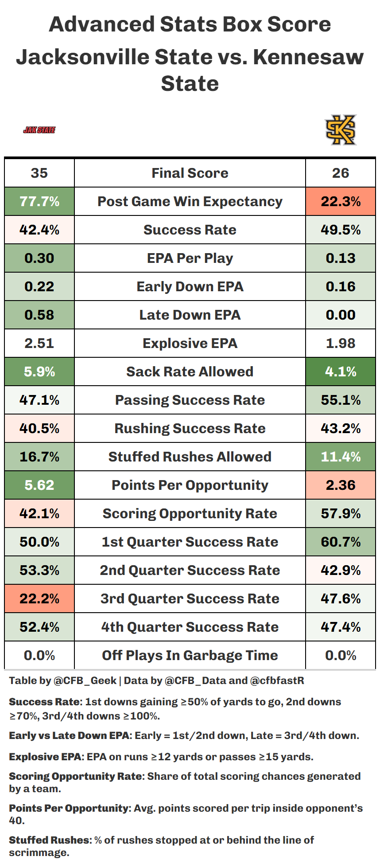The width and height of the screenshot is (380, 868).
Task: Click the Sack Rate Allowed label
Action: click(190, 371)
